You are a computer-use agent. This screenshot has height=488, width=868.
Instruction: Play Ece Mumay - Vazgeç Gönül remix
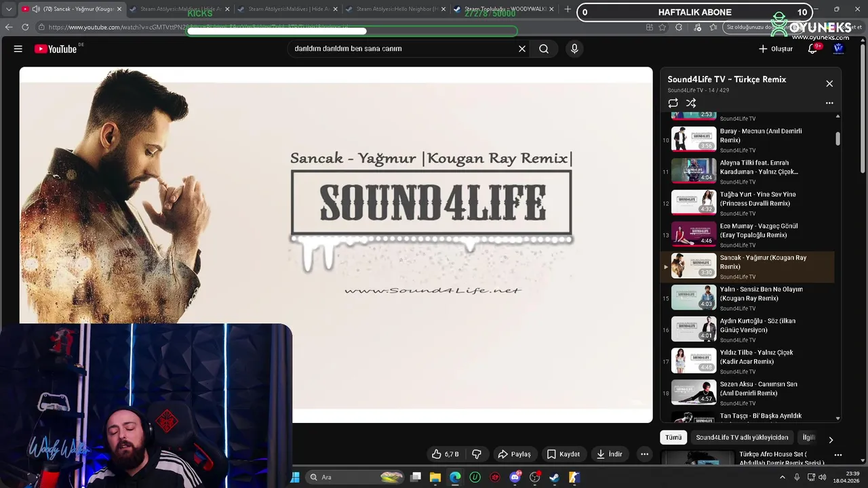747,233
